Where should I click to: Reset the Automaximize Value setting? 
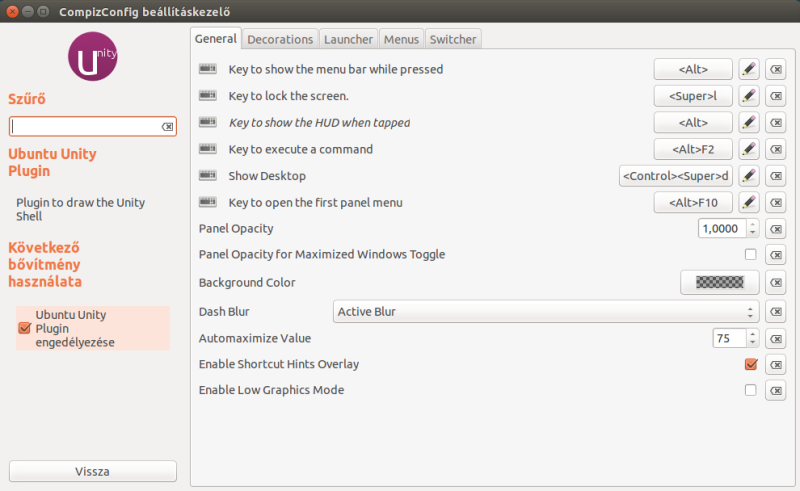[x=776, y=338]
